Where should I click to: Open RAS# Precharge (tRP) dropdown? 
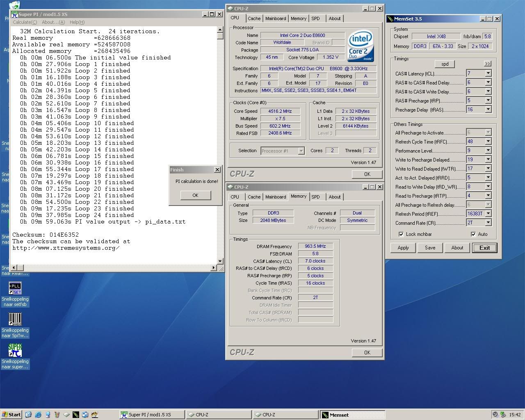click(488, 100)
